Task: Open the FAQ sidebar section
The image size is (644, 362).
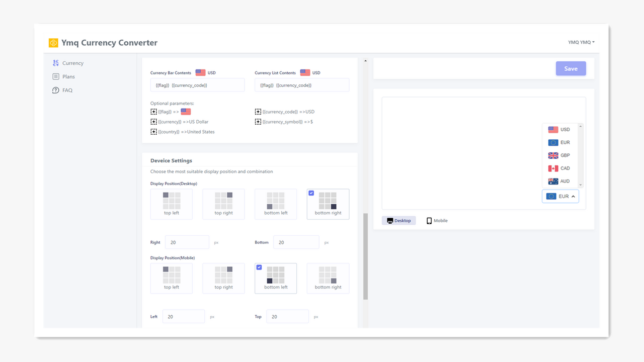Action: click(63, 90)
